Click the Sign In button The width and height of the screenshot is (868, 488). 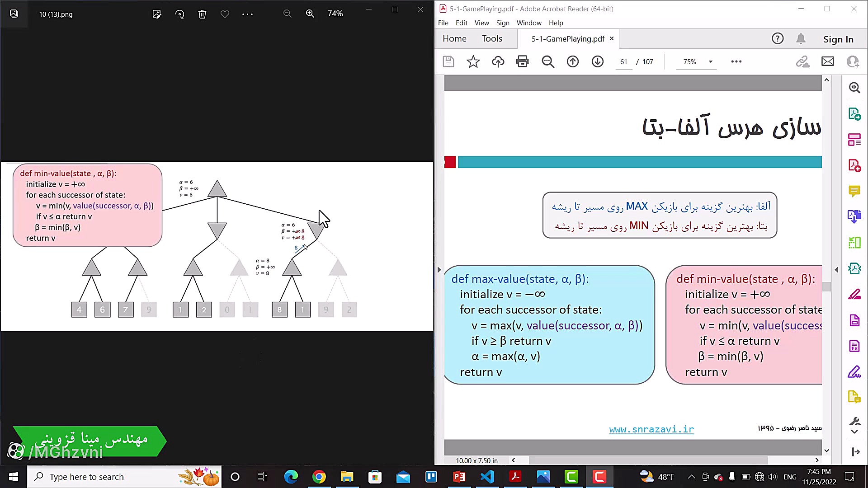tap(838, 39)
